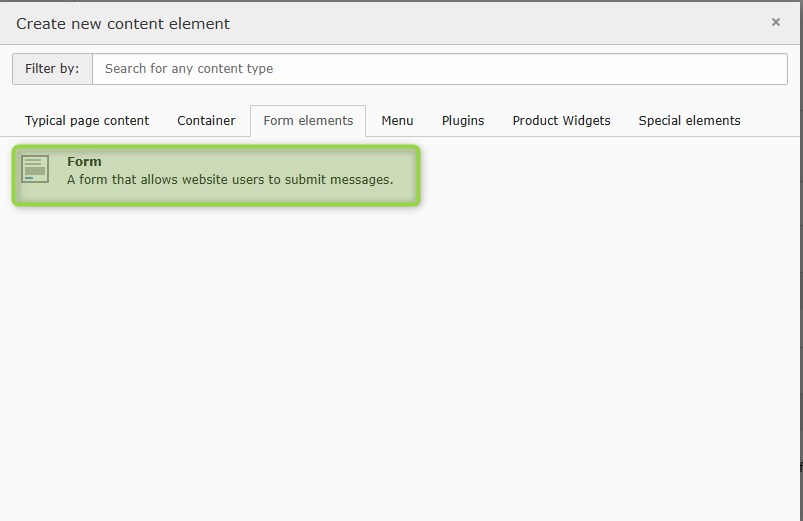
Task: Go to the Menu tab
Action: click(397, 121)
